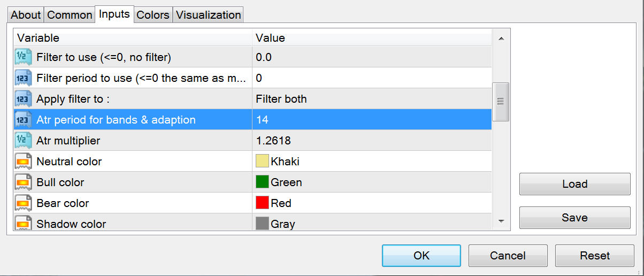Click the Load button
The width and height of the screenshot is (644, 276).
pos(574,184)
